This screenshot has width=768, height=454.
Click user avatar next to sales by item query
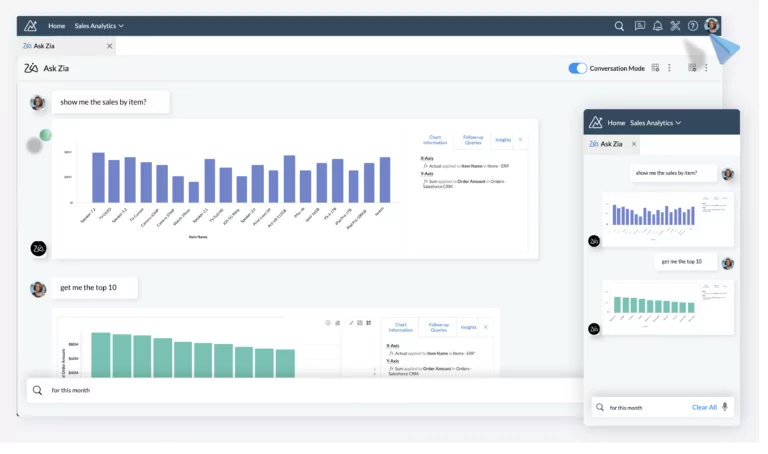(x=38, y=102)
